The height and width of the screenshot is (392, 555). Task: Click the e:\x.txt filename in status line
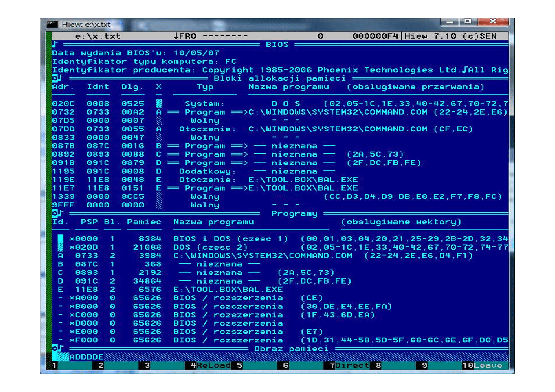[98, 36]
